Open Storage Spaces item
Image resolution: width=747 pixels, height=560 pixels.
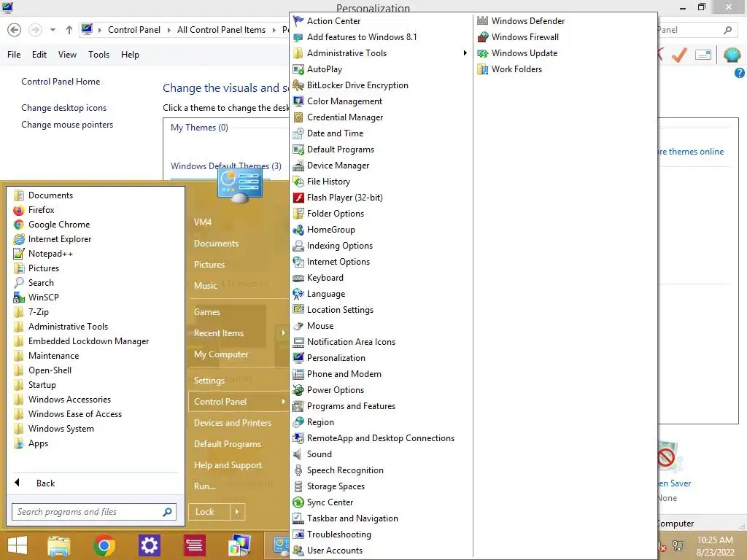tap(336, 486)
